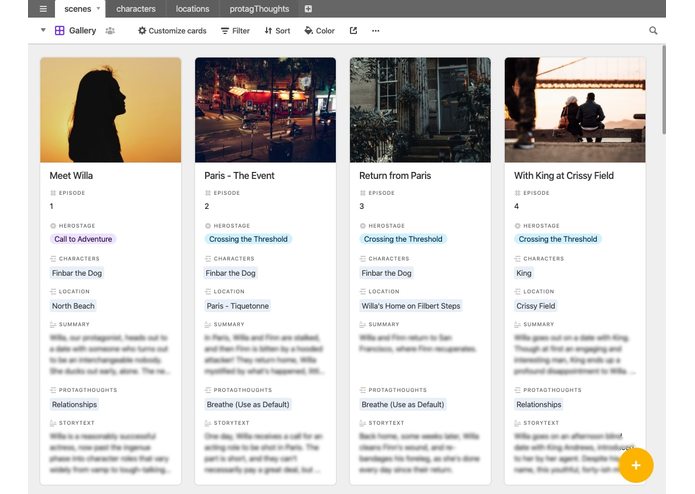Click Crossing the Threshold tag in Crissy Field card
This screenshot has height=494, width=695.
click(x=558, y=239)
